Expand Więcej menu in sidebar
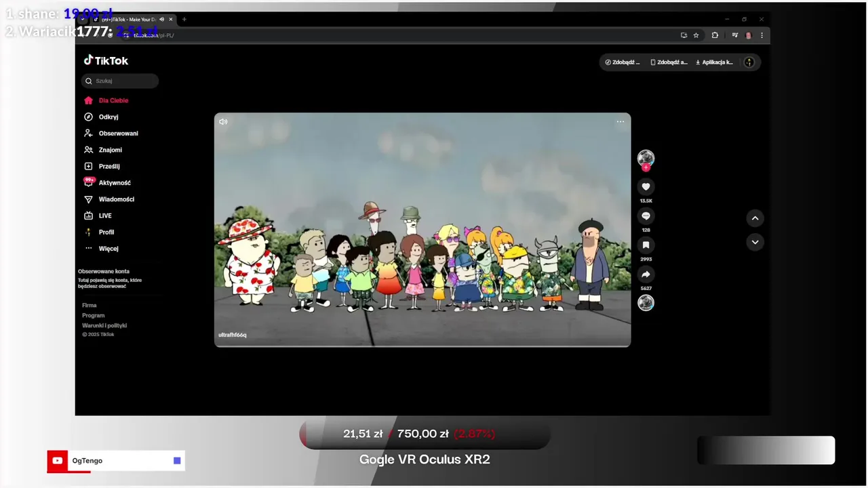The width and height of the screenshot is (868, 488). tap(108, 249)
